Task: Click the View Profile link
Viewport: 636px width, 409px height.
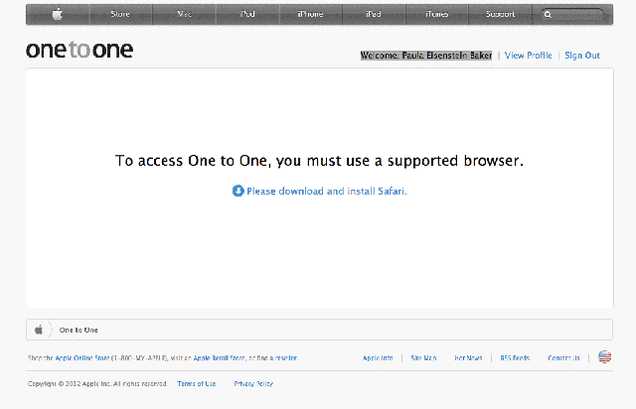Action: (528, 56)
